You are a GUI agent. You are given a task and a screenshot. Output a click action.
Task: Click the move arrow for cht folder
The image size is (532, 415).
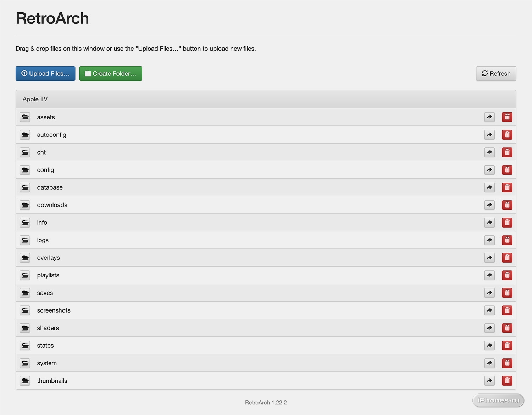point(489,152)
